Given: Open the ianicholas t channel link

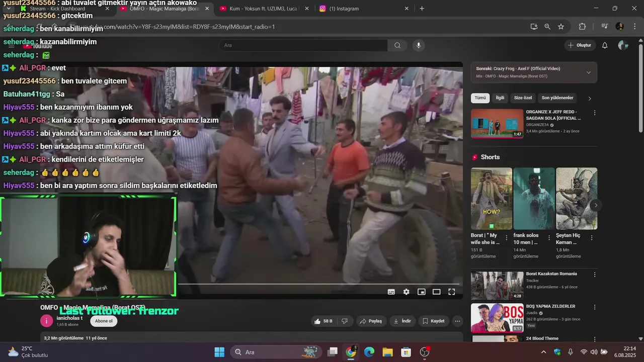Looking at the screenshot, I should tap(69, 318).
